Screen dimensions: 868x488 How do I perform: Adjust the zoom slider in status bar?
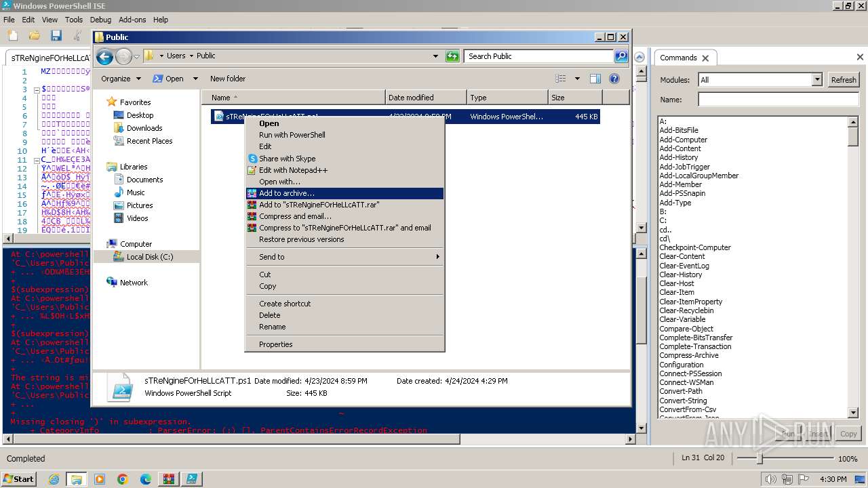pos(759,459)
